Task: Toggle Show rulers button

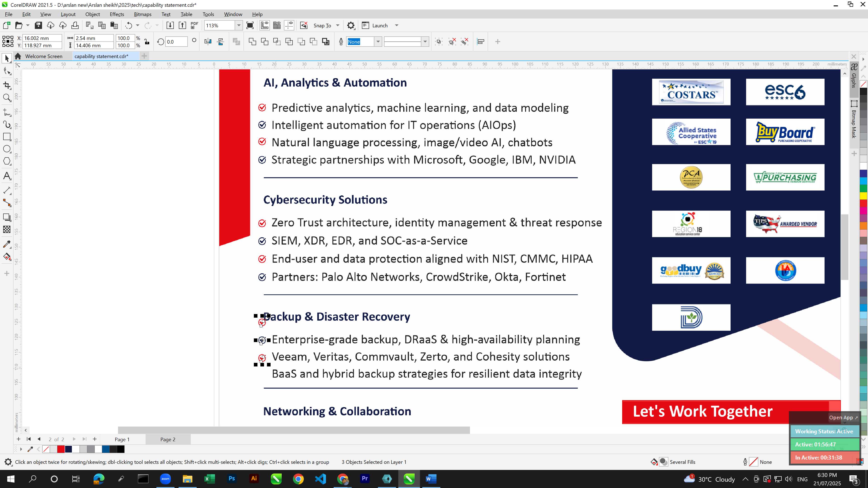Action: (x=265, y=25)
